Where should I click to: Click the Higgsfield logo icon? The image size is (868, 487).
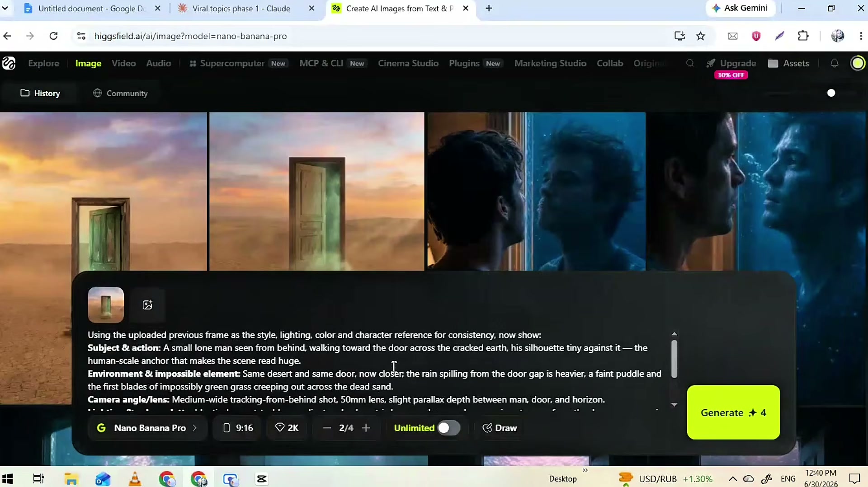point(9,63)
